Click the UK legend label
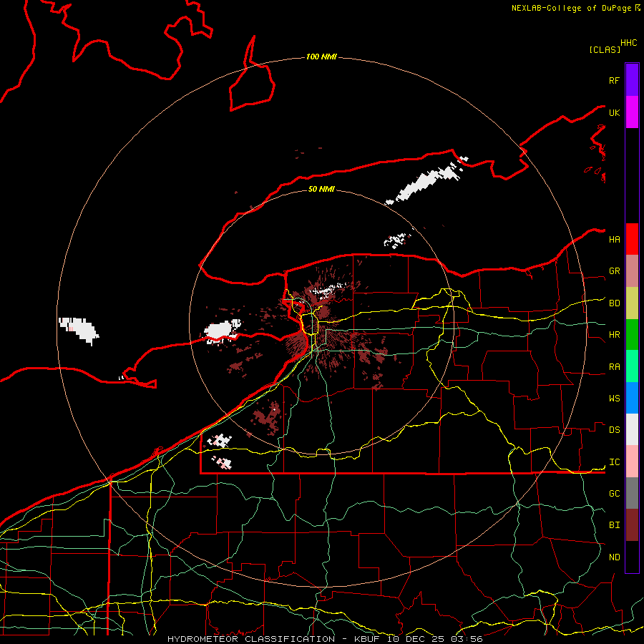The height and width of the screenshot is (644, 644). 614,112
